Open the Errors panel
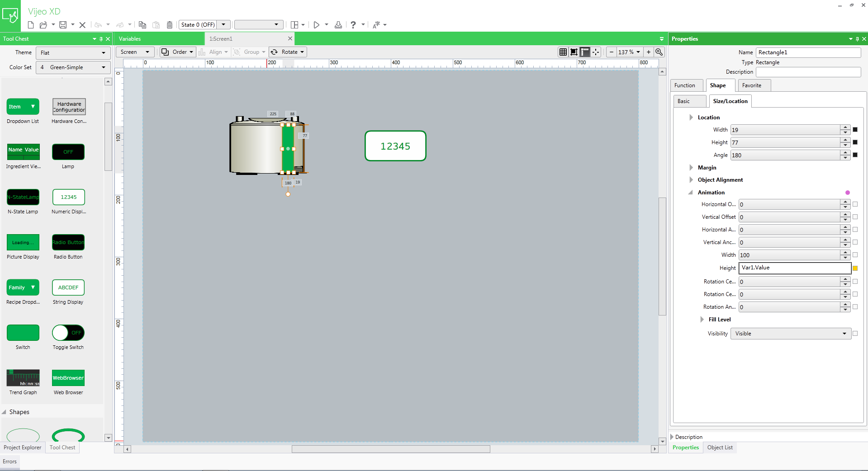Screen dimensions: 868x471 click(10, 462)
